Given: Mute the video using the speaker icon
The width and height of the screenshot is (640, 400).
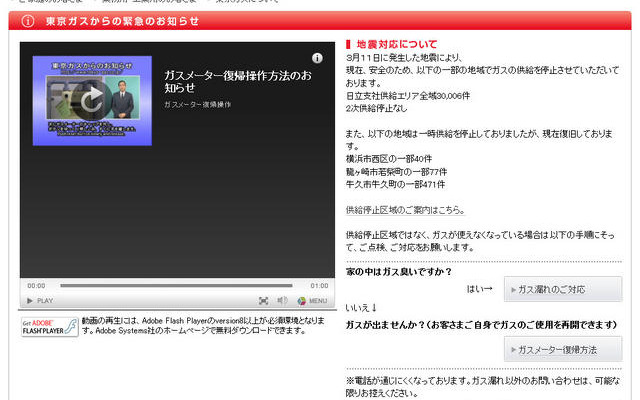Looking at the screenshot, I should [282, 301].
